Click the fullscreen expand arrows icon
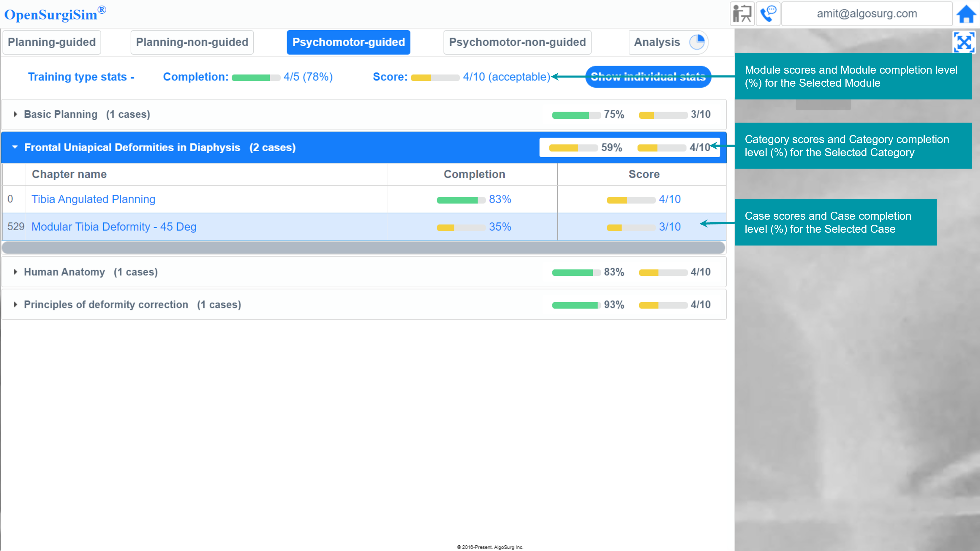This screenshot has height=551, width=980. tap(963, 42)
